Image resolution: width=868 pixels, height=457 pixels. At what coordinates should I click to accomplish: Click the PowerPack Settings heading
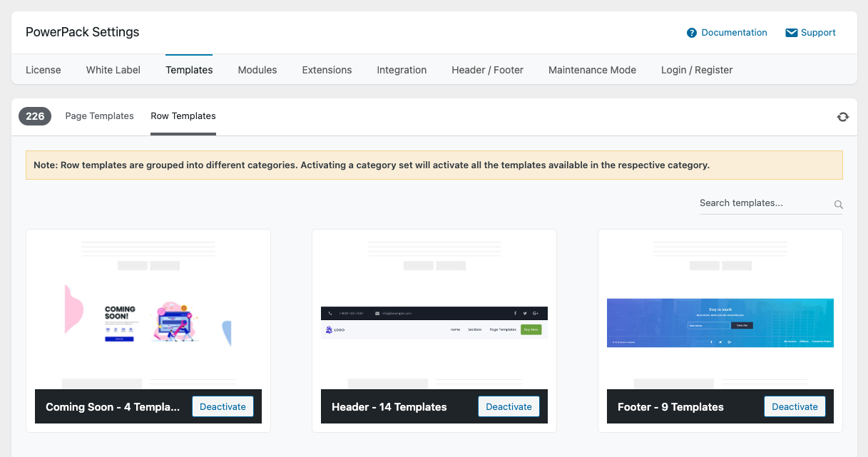pyautogui.click(x=83, y=32)
